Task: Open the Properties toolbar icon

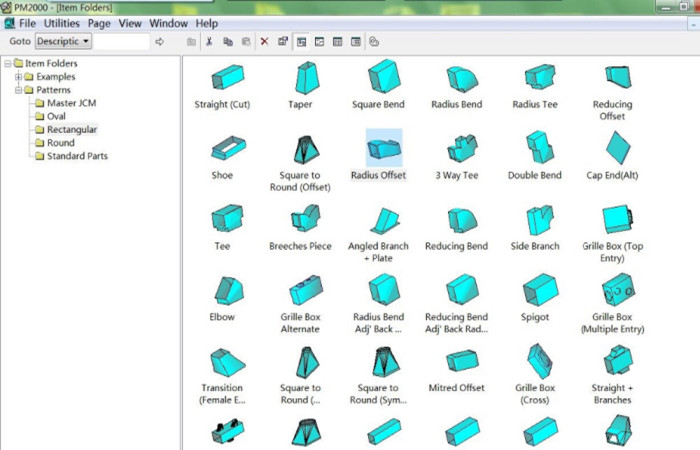Action: coord(283,42)
